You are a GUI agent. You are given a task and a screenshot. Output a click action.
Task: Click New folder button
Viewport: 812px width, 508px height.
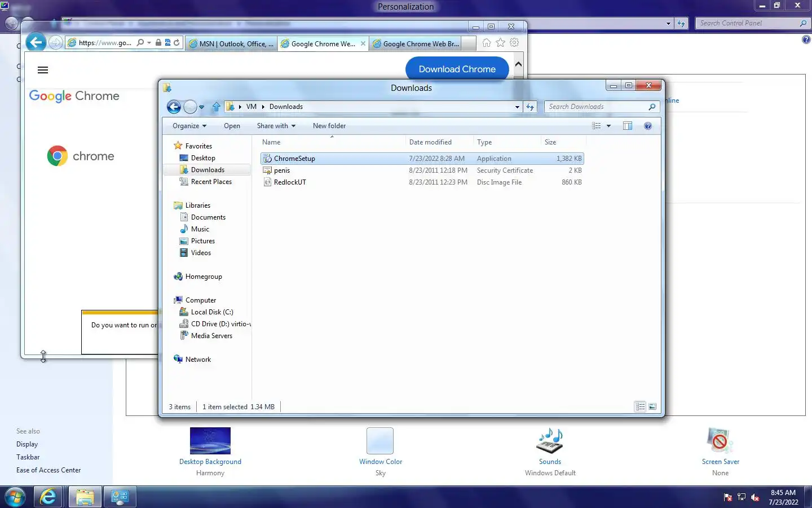(x=329, y=126)
